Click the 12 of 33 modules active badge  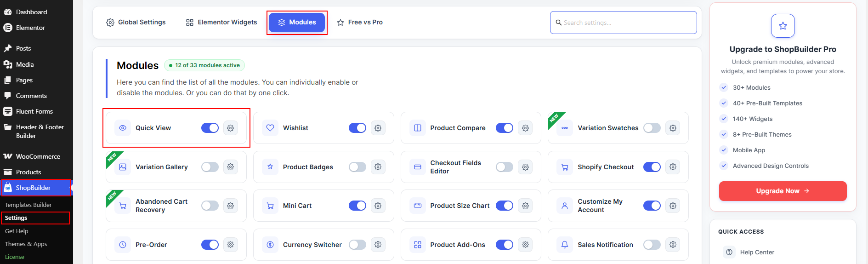[204, 65]
